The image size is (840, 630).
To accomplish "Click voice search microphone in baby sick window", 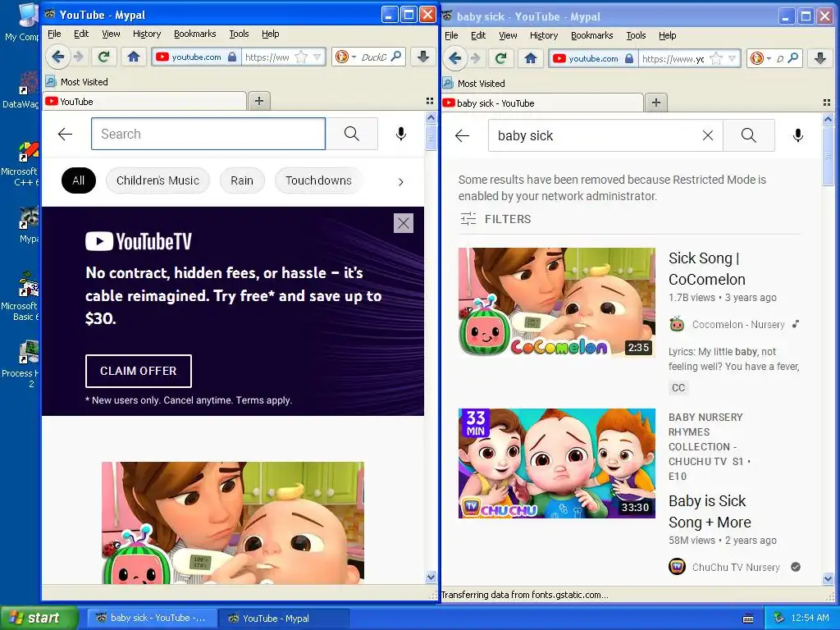I will [x=797, y=135].
